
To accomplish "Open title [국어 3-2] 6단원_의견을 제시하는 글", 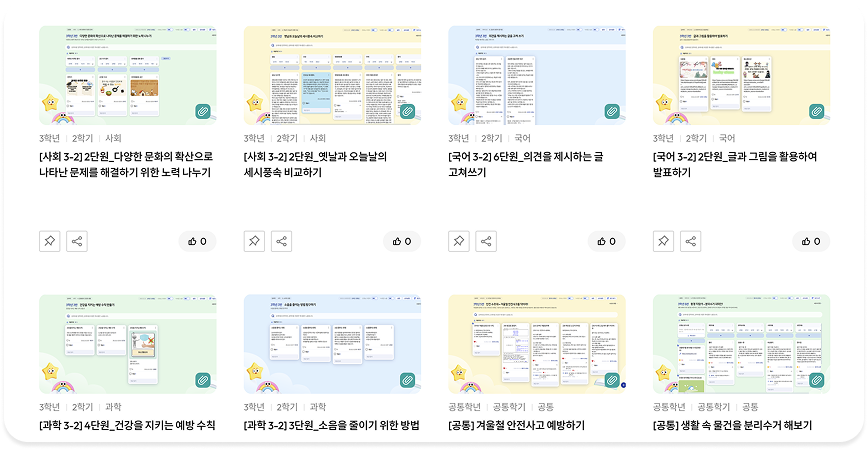I will 526,164.
